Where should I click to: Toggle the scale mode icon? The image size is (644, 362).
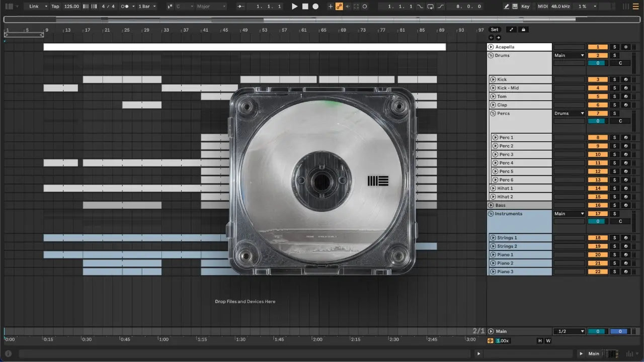point(170,7)
